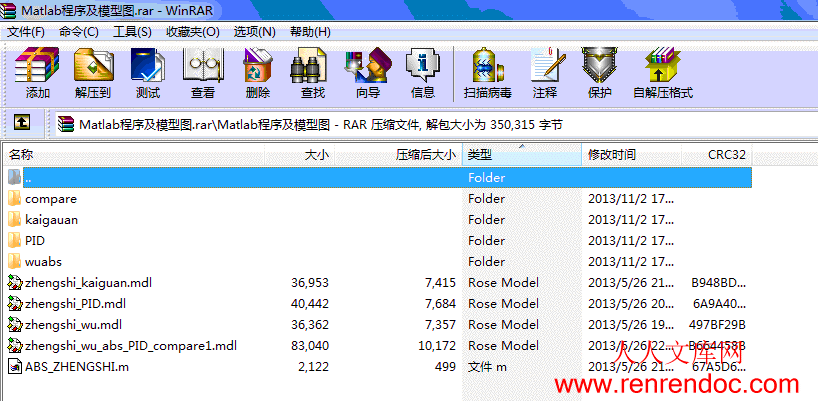The width and height of the screenshot is (818, 401).
Task: Click the 查找 (Find) binoculars icon
Action: click(x=311, y=65)
